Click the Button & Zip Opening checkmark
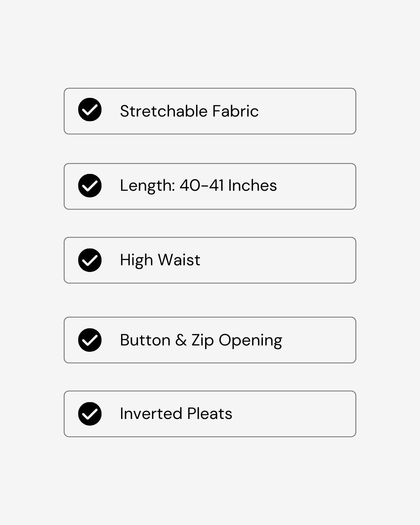 point(90,340)
